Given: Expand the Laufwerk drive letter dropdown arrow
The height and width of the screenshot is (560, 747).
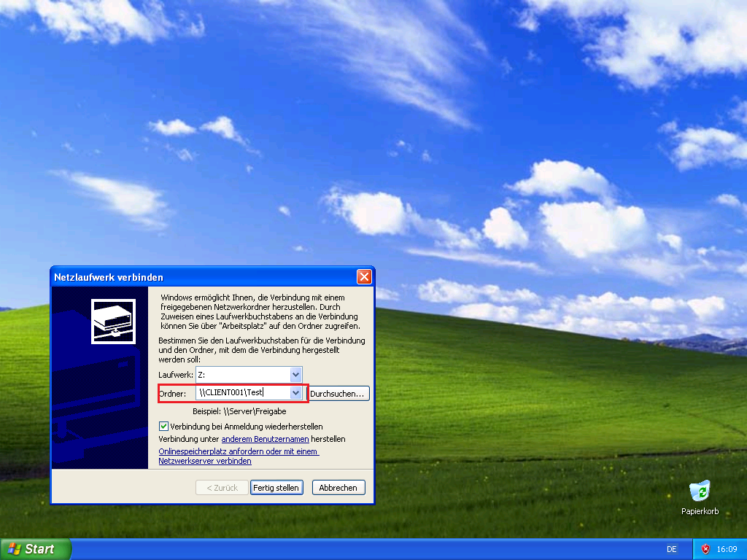Looking at the screenshot, I should point(295,375).
